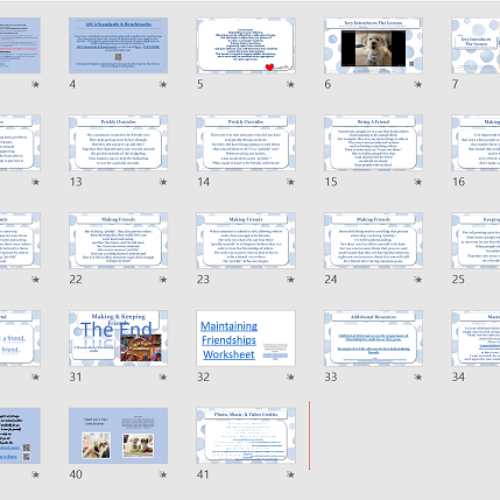Click the star icon beneath slide 14
Viewport: 500px width, 500px height.
coord(290,182)
